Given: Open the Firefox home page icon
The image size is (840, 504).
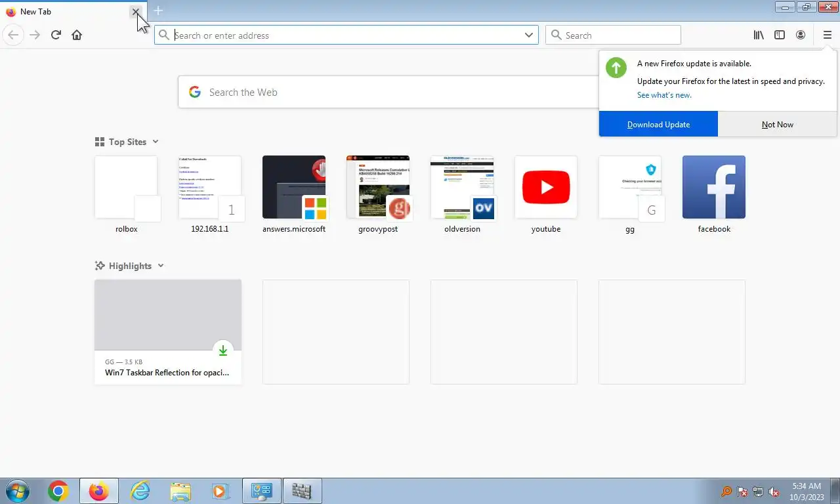Looking at the screenshot, I should click(x=77, y=35).
